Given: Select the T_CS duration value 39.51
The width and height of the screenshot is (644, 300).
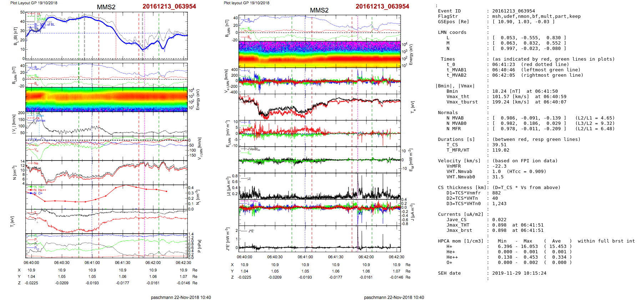Looking at the screenshot, I should point(499,145).
